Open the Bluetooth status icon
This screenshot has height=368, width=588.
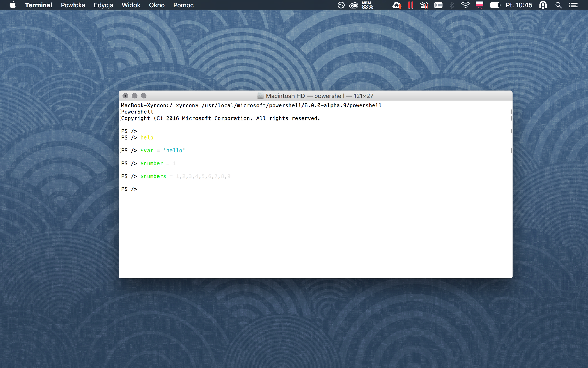click(451, 5)
